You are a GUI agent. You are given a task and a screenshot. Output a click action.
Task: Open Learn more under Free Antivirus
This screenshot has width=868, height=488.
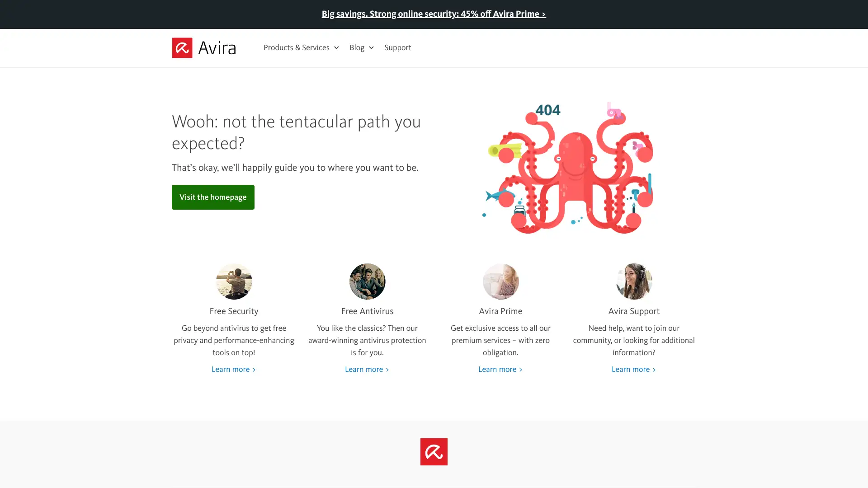coord(367,369)
